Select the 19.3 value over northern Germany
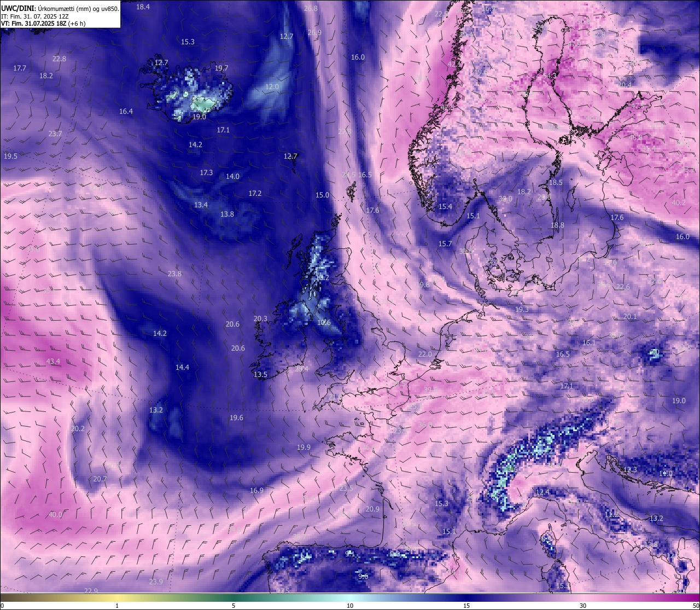Viewport: 700px width, 610px height. point(522,309)
